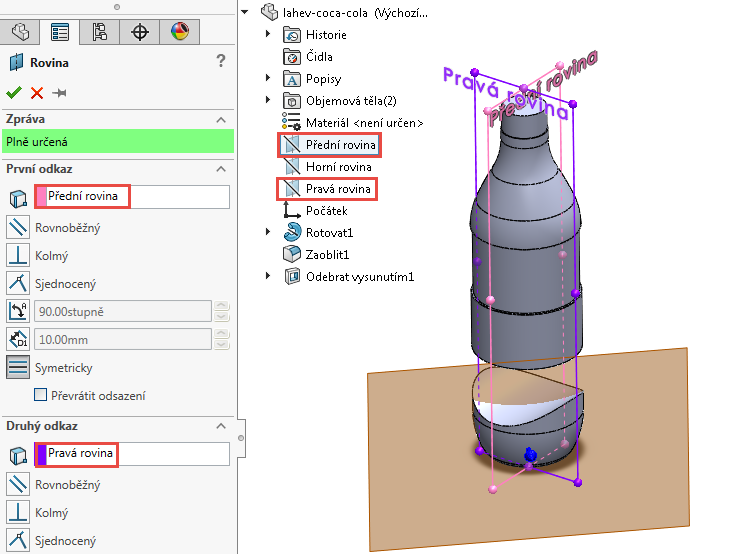Toggle Sjednocený for the first reference
This screenshot has width=750, height=554.
[x=18, y=283]
